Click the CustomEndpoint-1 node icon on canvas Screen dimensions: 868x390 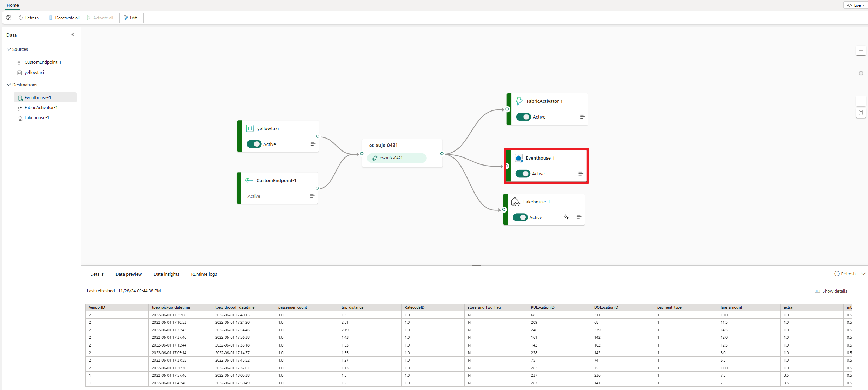[249, 180]
